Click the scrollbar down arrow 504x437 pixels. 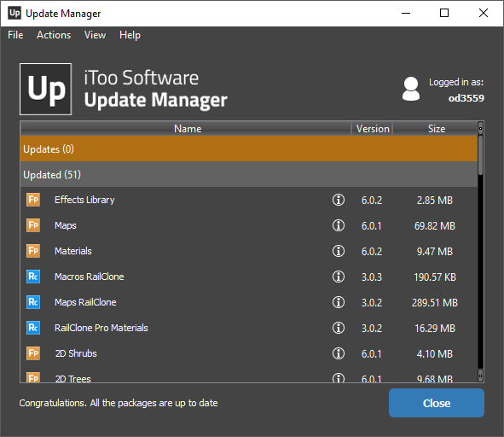[x=480, y=376]
